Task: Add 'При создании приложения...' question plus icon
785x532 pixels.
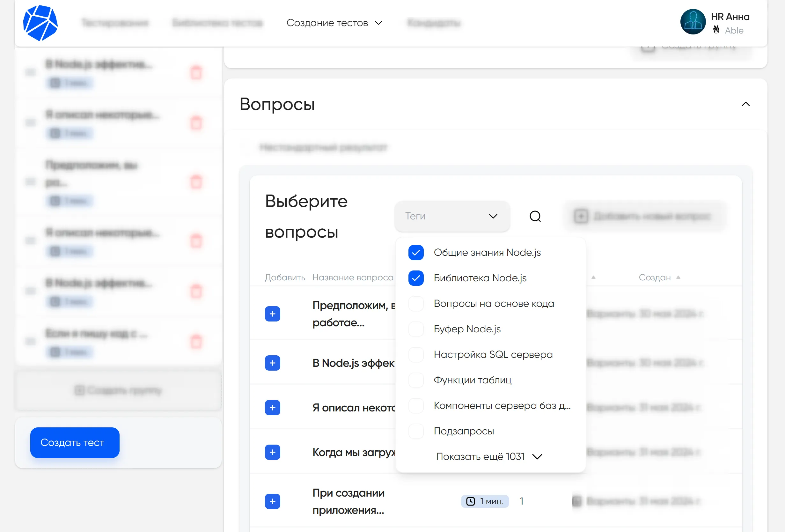Action: point(272,501)
